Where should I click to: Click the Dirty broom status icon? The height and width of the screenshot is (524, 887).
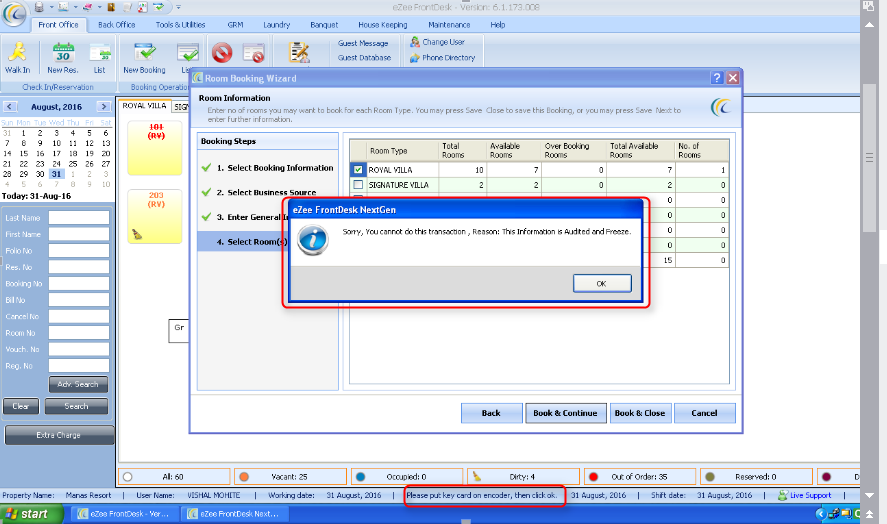(477, 476)
